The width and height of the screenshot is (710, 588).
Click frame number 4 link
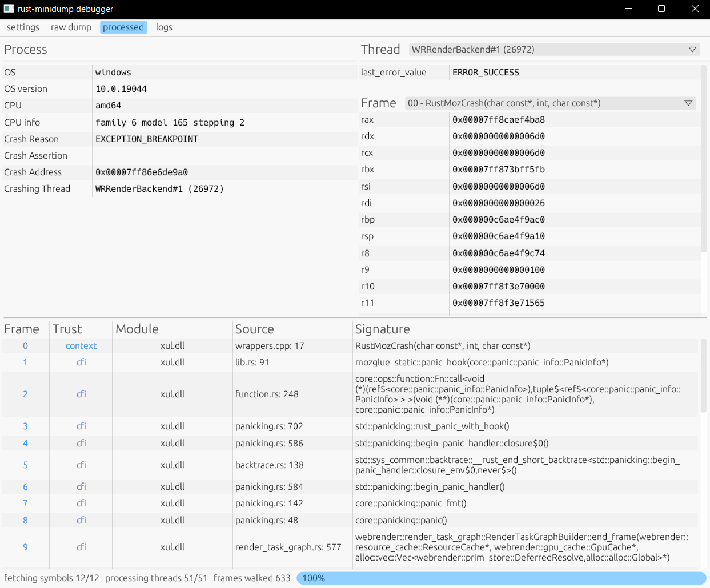tap(25, 444)
